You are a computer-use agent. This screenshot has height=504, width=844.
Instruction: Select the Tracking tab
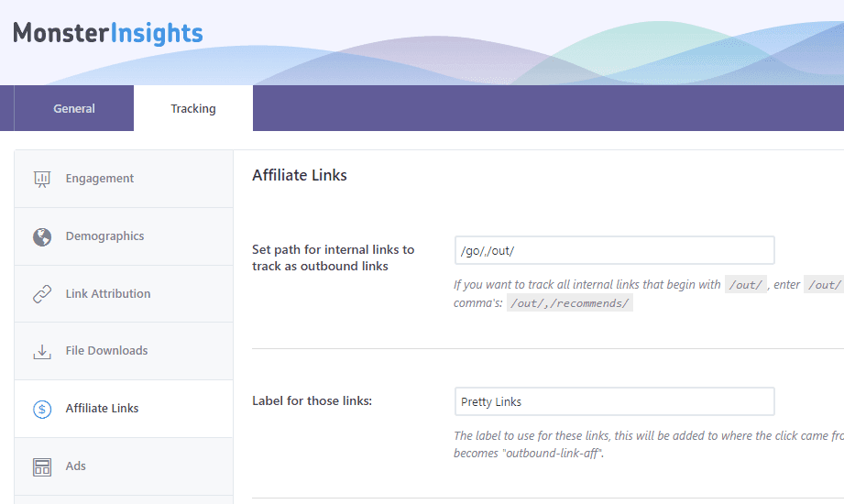(x=193, y=108)
